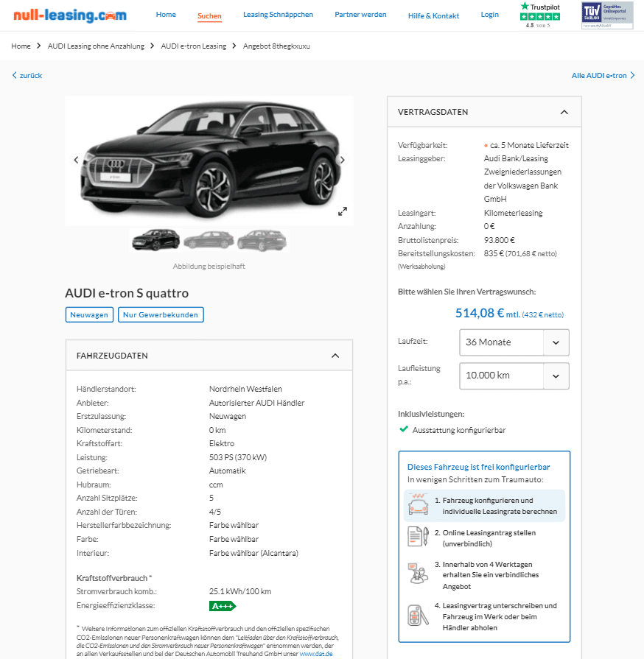Show next car image with right arrow

[x=343, y=160]
